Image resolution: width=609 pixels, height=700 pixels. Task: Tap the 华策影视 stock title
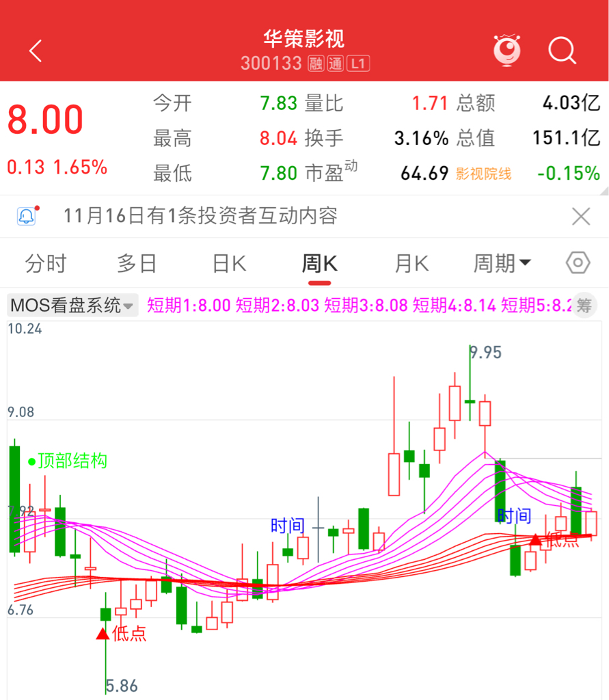pyautogui.click(x=303, y=39)
